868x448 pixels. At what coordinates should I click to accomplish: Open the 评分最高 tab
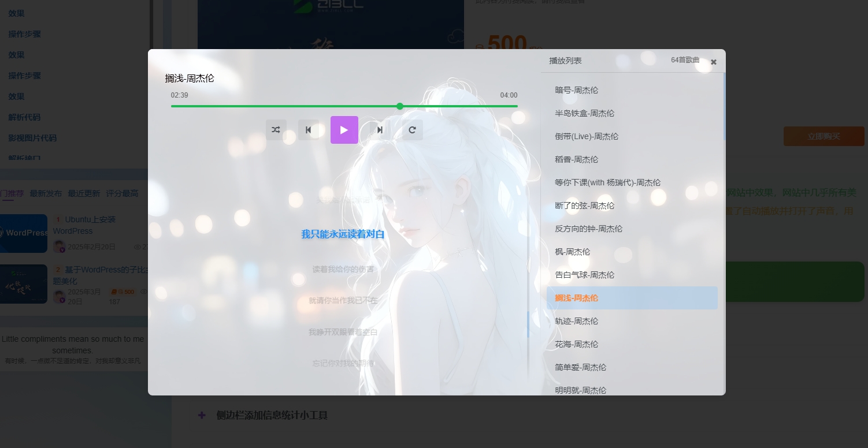pos(121,193)
